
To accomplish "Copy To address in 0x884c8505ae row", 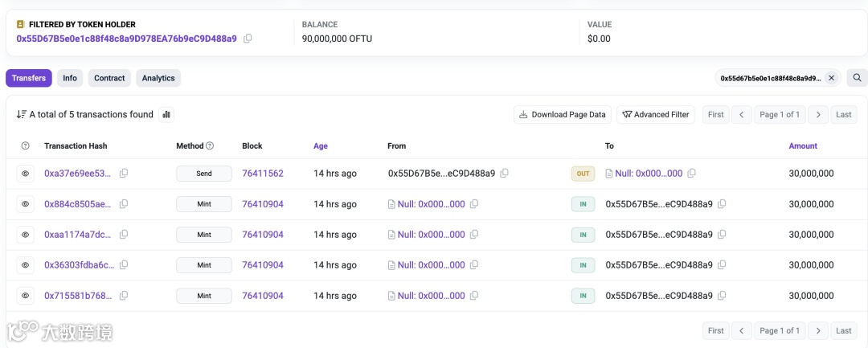I will coord(722,203).
